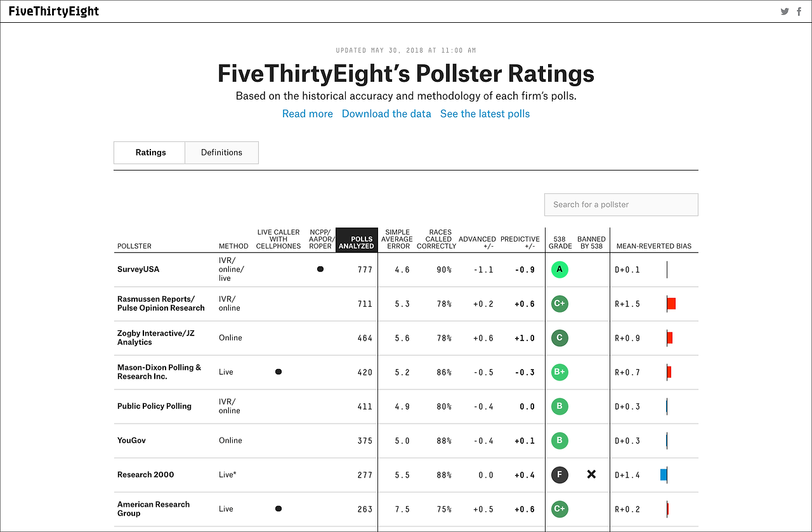Click the Search for a pollster field
This screenshot has height=532, width=812.
click(x=620, y=204)
